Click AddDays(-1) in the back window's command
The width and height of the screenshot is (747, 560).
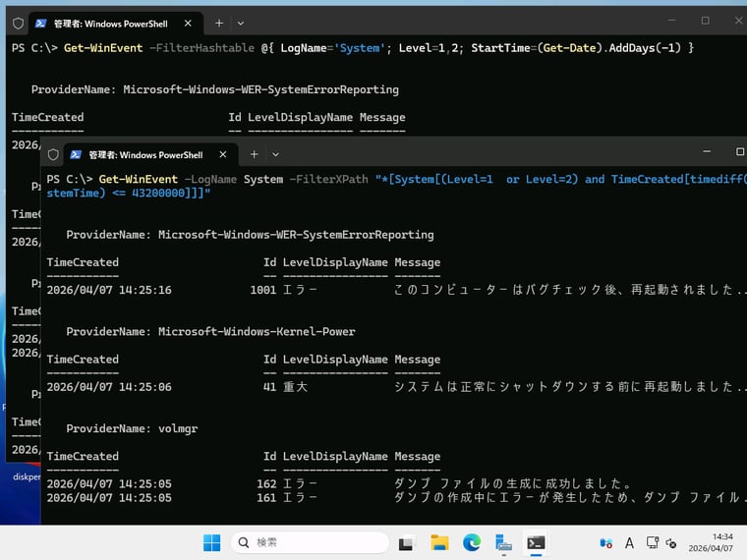click(645, 48)
